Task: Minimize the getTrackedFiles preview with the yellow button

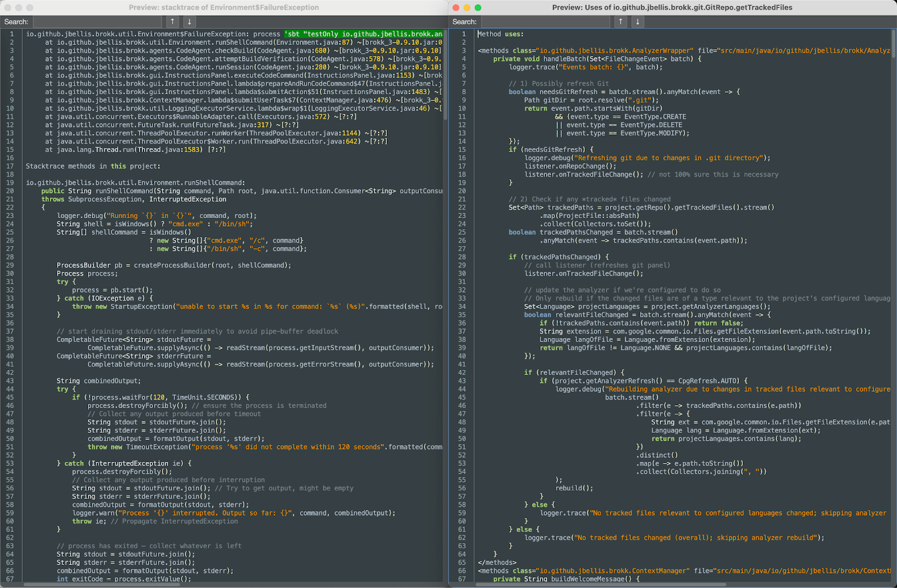Action: tap(467, 7)
